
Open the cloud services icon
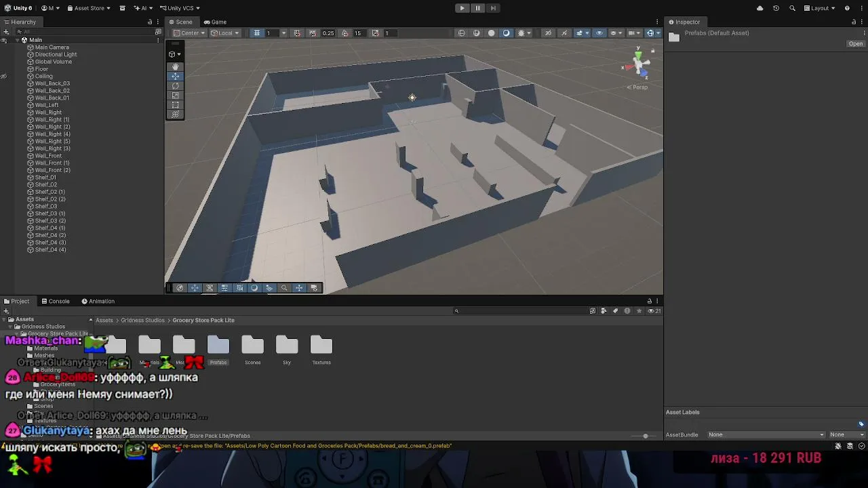click(x=759, y=8)
